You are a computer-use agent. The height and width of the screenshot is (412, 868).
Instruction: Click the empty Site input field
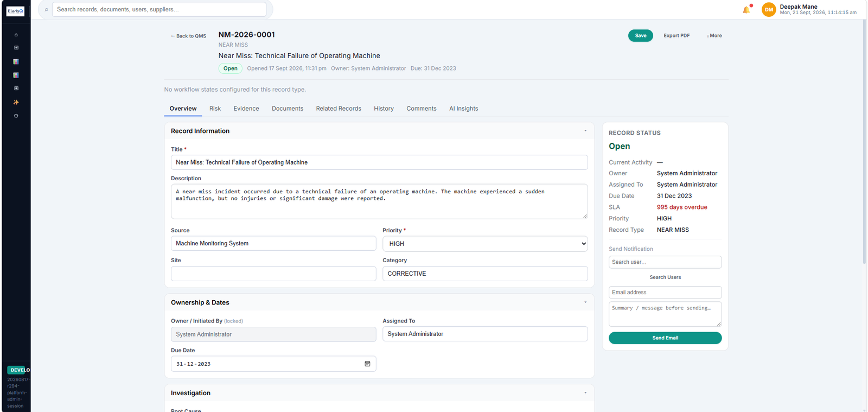tap(273, 274)
